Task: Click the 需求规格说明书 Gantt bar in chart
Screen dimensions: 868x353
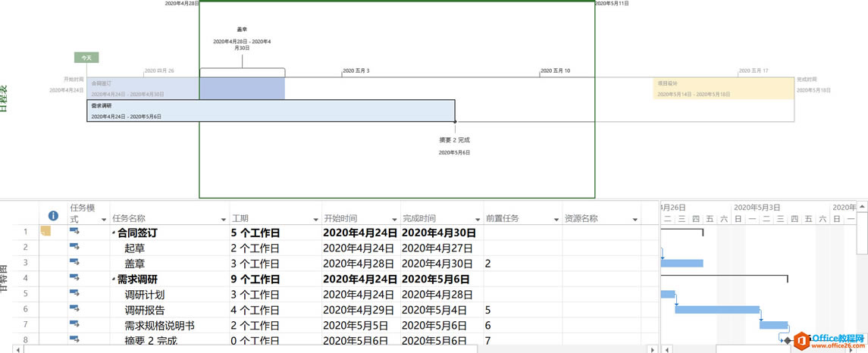Action: 773,325
